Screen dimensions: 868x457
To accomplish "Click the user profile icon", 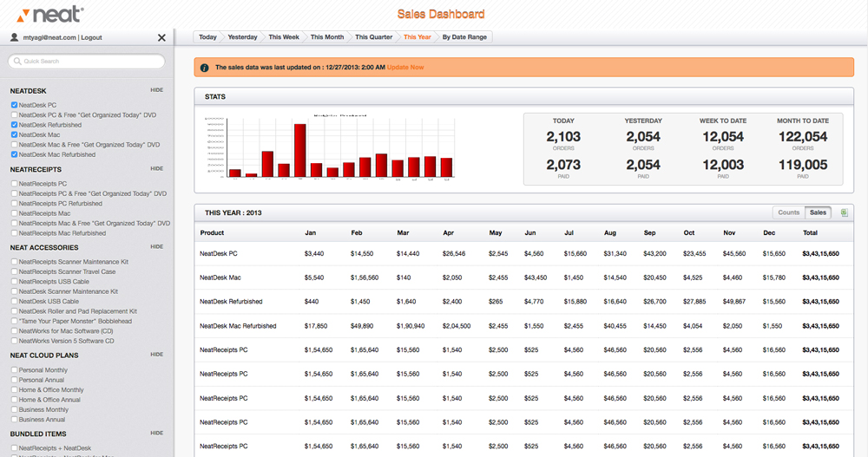I will click(14, 37).
